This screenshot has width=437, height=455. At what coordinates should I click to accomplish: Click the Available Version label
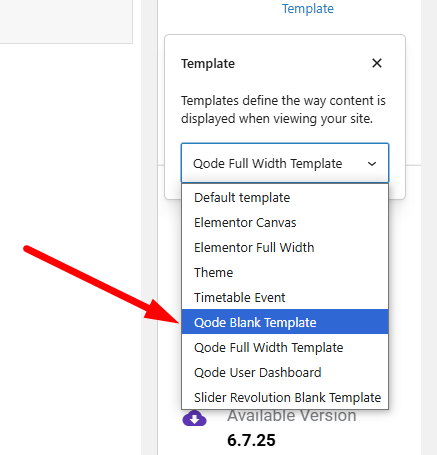(292, 416)
